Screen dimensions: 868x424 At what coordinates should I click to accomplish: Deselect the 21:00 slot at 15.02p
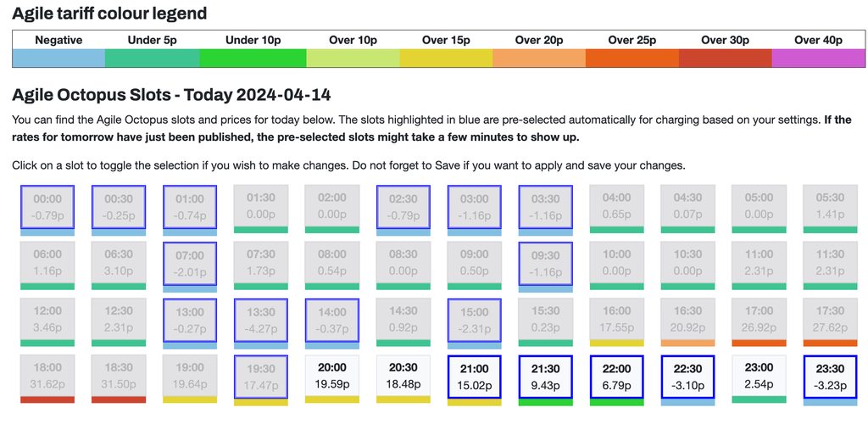pyautogui.click(x=474, y=376)
